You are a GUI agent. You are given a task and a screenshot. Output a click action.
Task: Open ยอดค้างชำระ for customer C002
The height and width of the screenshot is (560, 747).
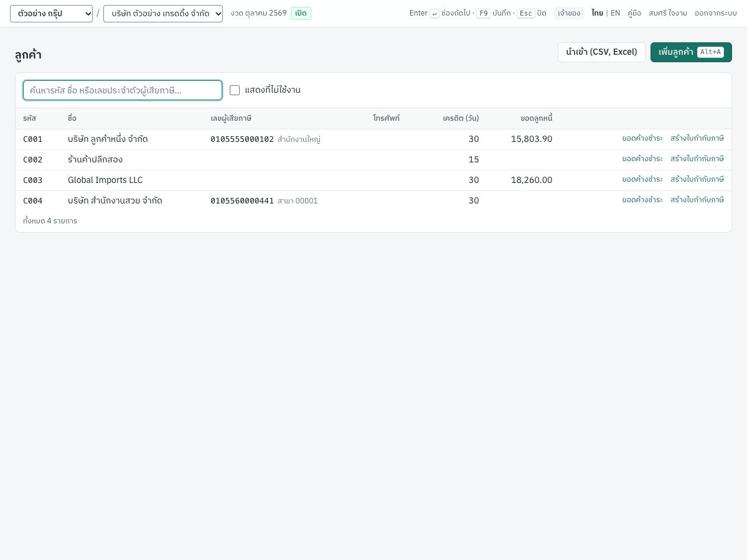point(642,159)
